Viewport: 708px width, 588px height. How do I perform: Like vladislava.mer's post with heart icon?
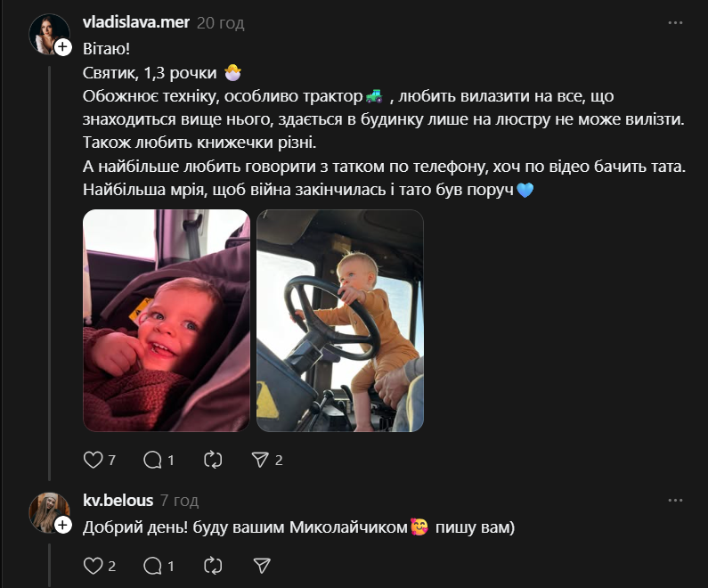93,460
